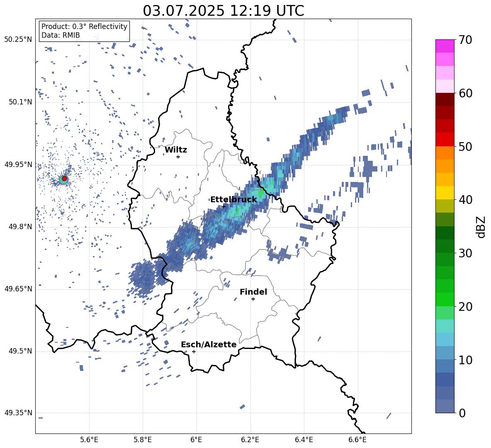Click the colorbar value 60
This screenshot has height=448, width=491.
coord(465,93)
